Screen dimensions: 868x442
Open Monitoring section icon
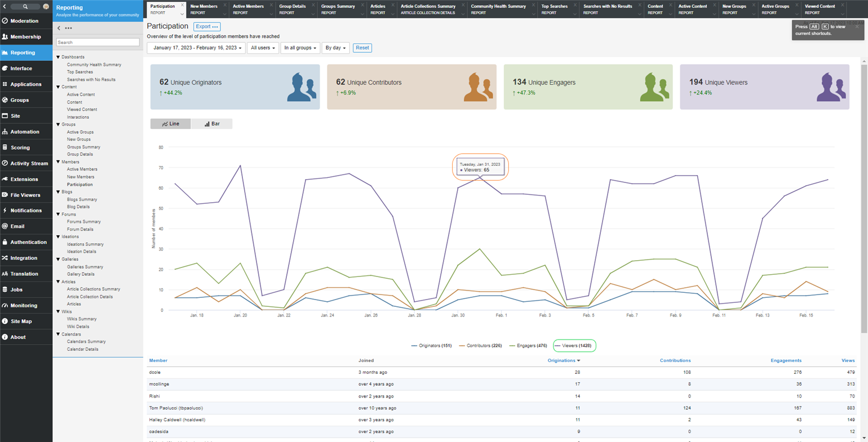coord(5,305)
